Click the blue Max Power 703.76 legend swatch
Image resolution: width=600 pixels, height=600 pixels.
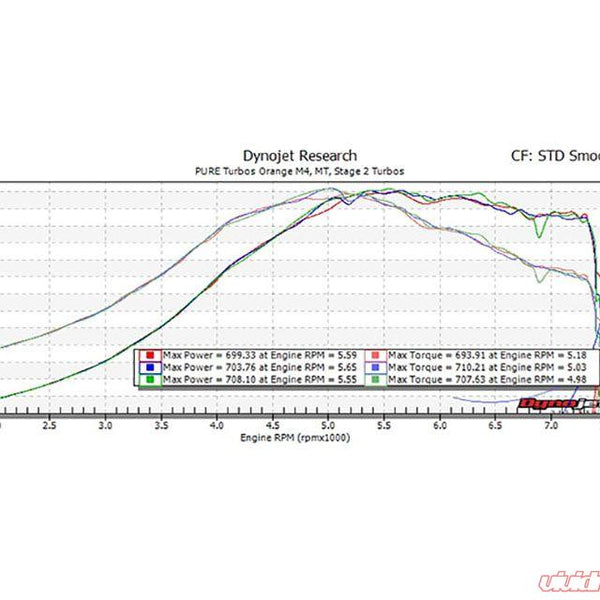(x=150, y=367)
